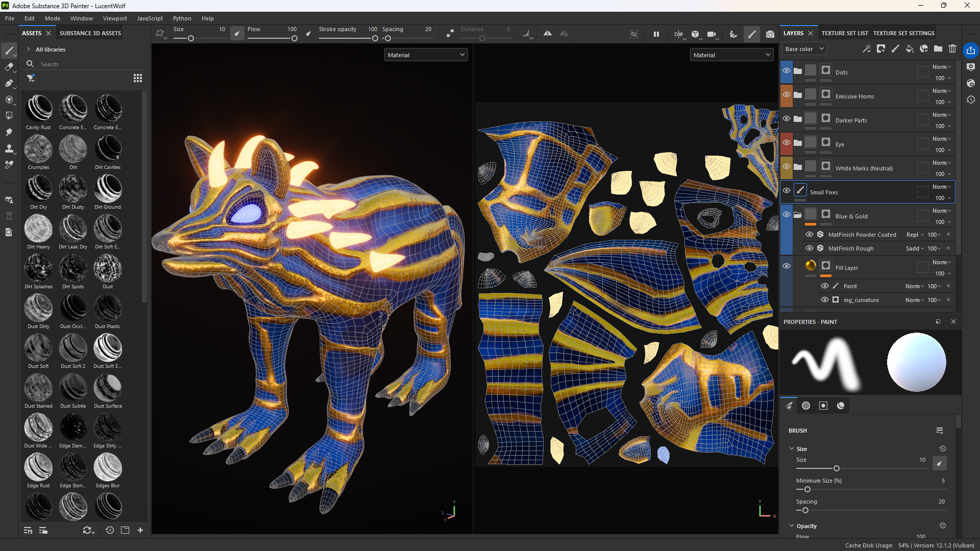Click the Add mask icon in Layers toolbar
The image size is (980, 551).
pos(881,49)
